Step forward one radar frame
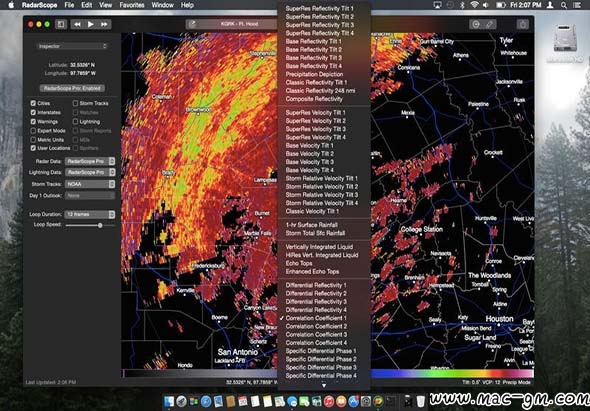This screenshot has height=411, width=590. pyautogui.click(x=104, y=24)
